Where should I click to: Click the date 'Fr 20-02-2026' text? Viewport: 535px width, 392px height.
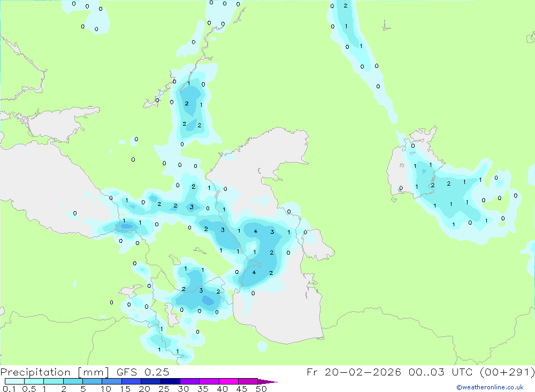[354, 372]
